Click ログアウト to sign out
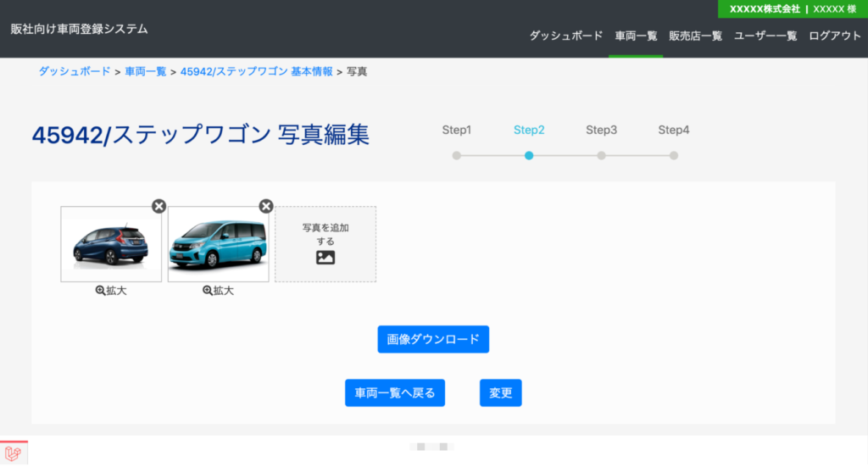This screenshot has height=467, width=868. tap(835, 36)
